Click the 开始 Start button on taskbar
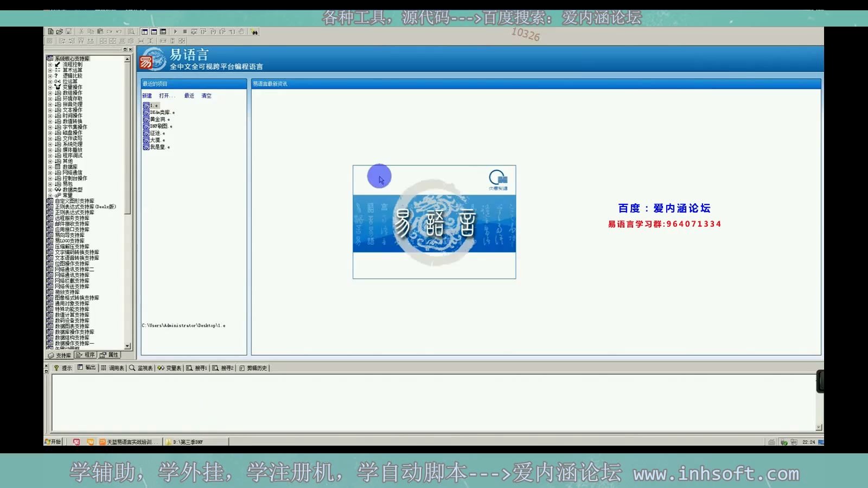Screen dimensions: 868x488 click(x=53, y=442)
